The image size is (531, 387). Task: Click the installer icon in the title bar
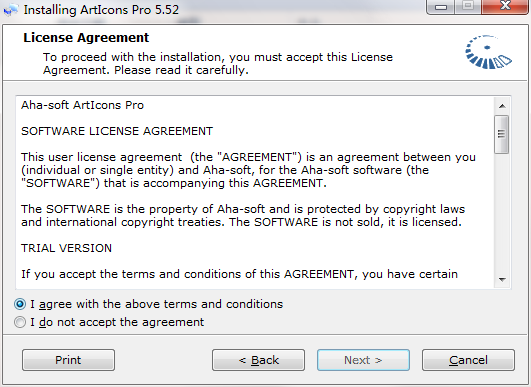pos(11,10)
